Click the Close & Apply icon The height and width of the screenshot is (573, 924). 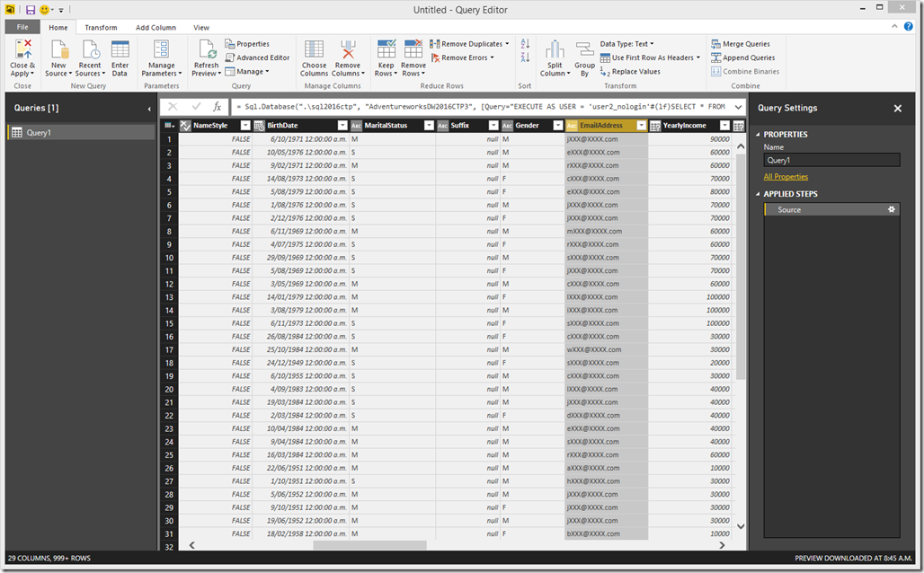(x=23, y=50)
